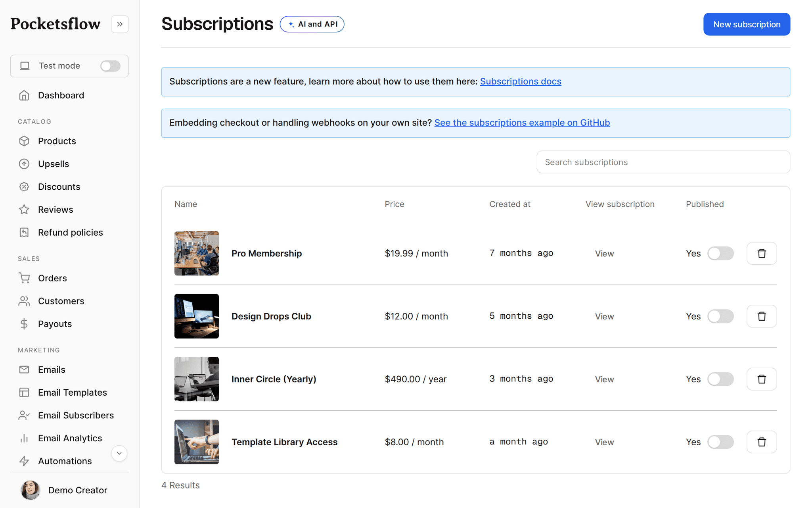This screenshot has height=508, width=812.
Task: Click the Email Analytics bar-chart icon
Action: (24, 438)
